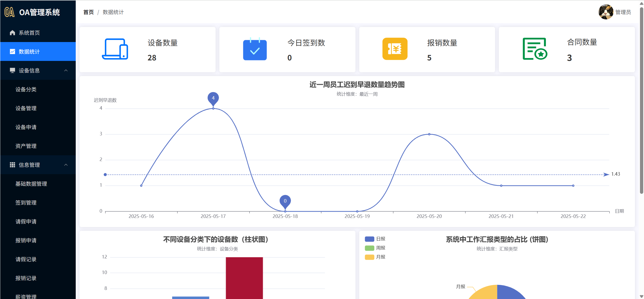The image size is (644, 299).
Task: Collapse the 信息管理 submenu chevron
Action: (66, 165)
